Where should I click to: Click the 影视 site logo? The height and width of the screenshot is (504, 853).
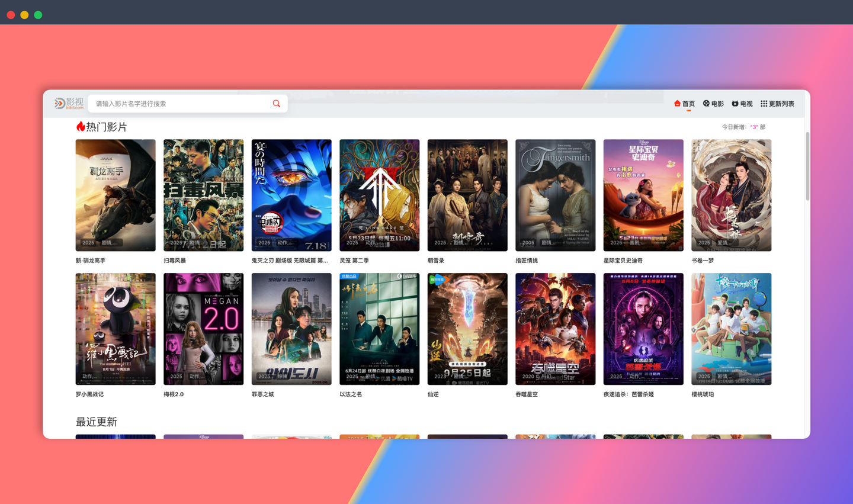[69, 103]
